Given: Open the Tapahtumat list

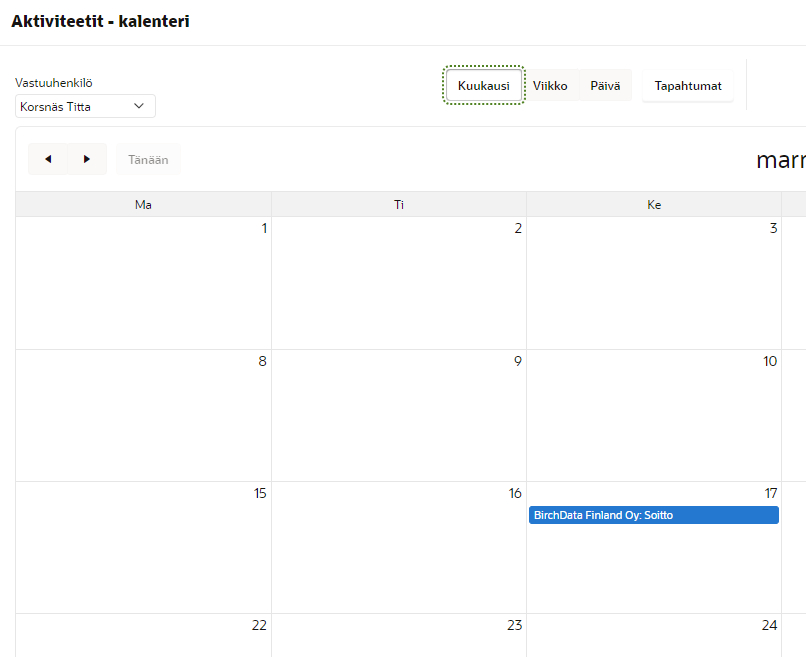Looking at the screenshot, I should (x=688, y=86).
